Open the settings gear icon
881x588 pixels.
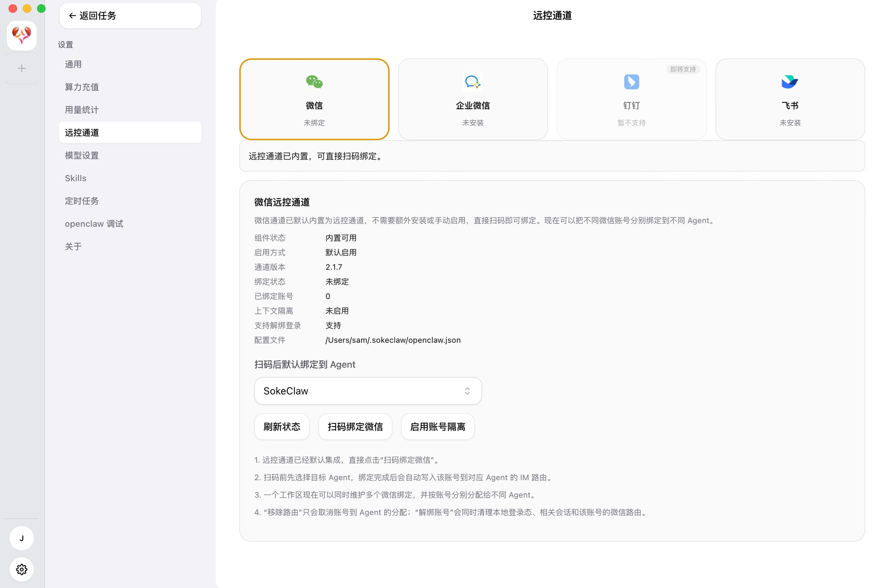[x=22, y=569]
